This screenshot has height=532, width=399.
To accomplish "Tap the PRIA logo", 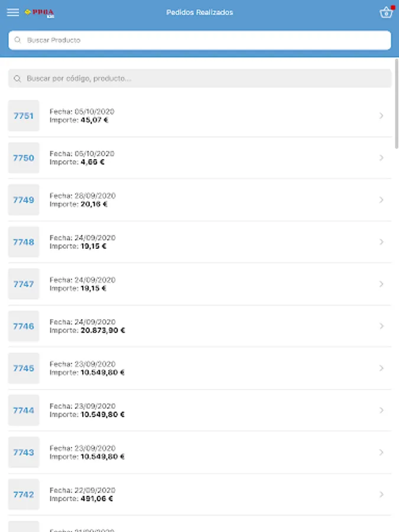I will 40,12.
